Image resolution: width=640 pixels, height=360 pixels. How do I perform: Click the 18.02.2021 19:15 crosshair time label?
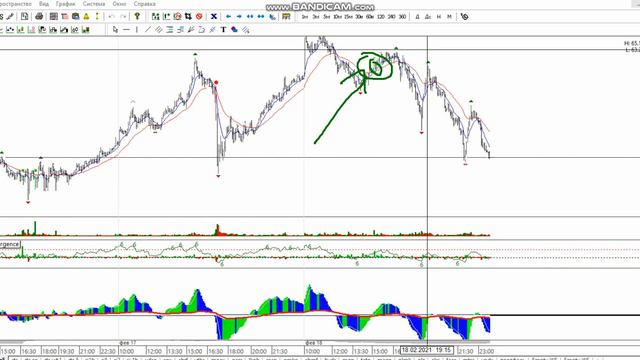pos(427,350)
